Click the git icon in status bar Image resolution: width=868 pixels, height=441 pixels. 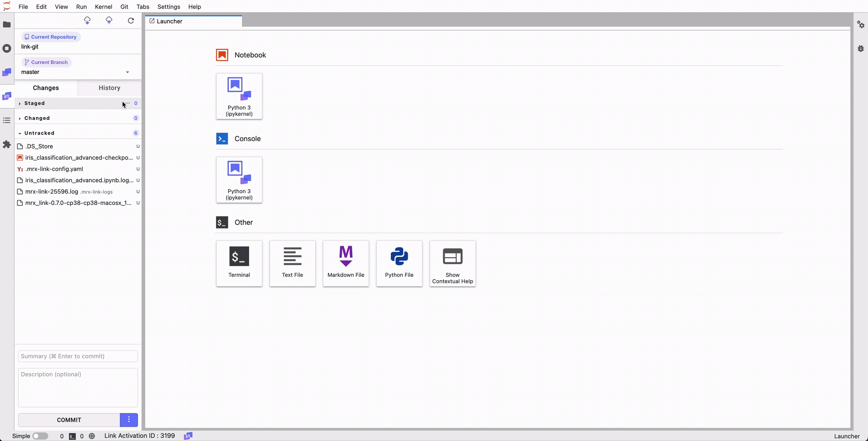point(188,436)
